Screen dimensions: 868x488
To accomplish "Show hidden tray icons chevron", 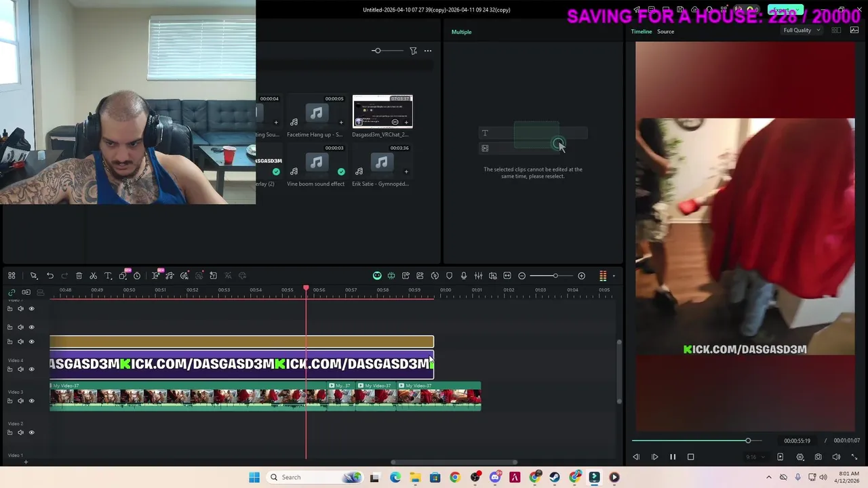I will (x=768, y=477).
